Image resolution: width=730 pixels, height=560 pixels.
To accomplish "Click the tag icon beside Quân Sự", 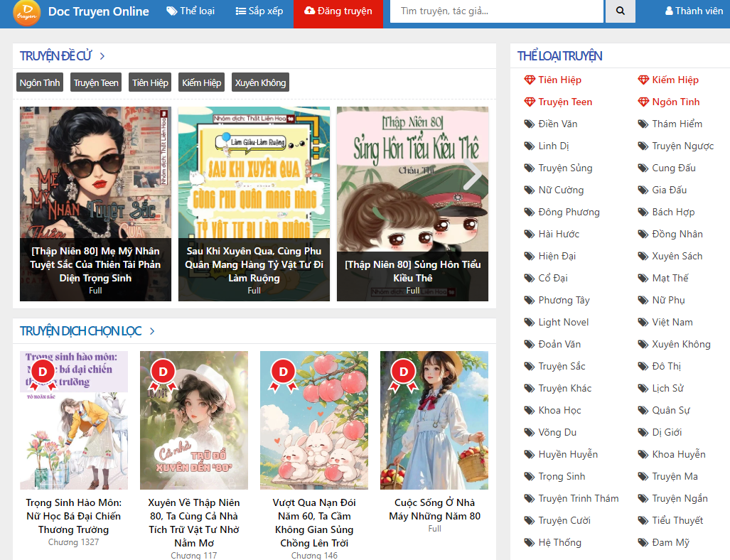I will pos(643,411).
